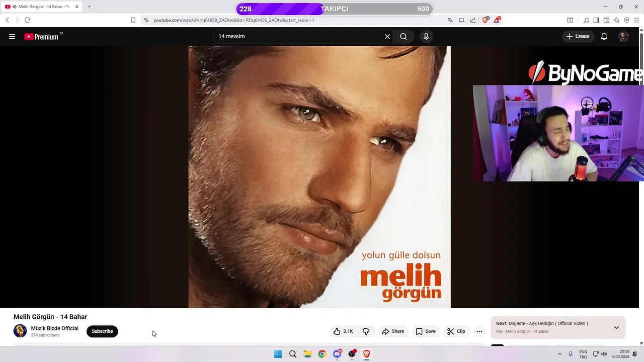Open the Windows notification bell
644x362 pixels.
point(635,354)
